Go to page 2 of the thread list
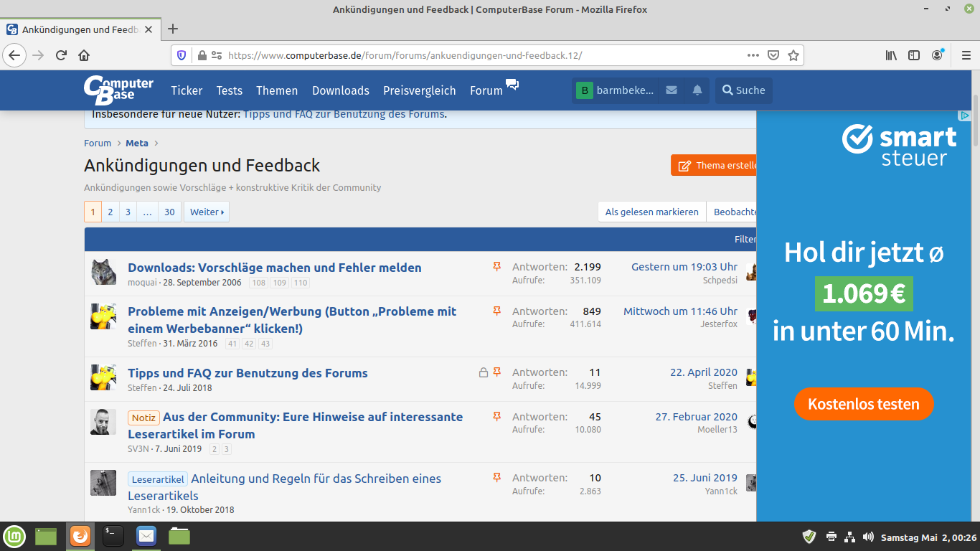This screenshot has height=551, width=980. (x=110, y=212)
